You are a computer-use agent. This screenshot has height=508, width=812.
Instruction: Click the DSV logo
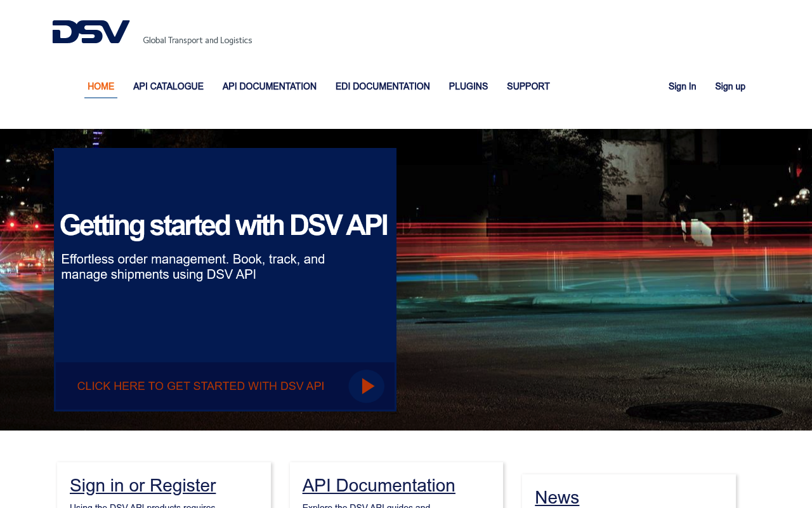pos(91,32)
